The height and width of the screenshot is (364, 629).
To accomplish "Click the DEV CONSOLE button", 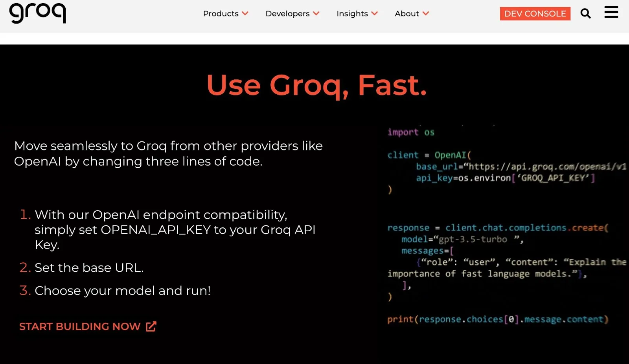I will click(535, 14).
